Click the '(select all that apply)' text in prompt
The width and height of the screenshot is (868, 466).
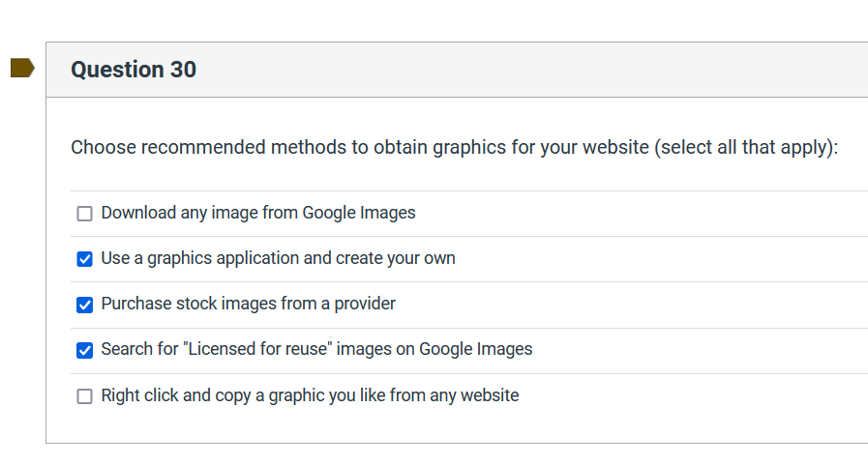pyautogui.click(x=745, y=148)
